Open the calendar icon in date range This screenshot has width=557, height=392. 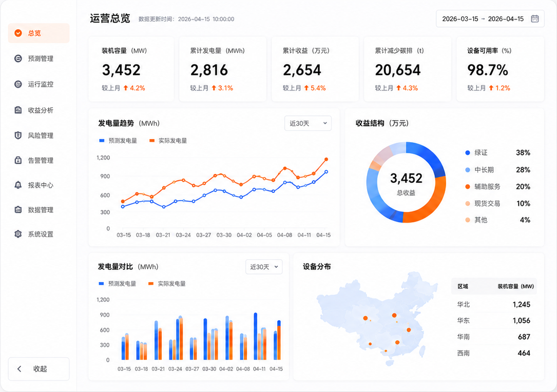click(534, 19)
